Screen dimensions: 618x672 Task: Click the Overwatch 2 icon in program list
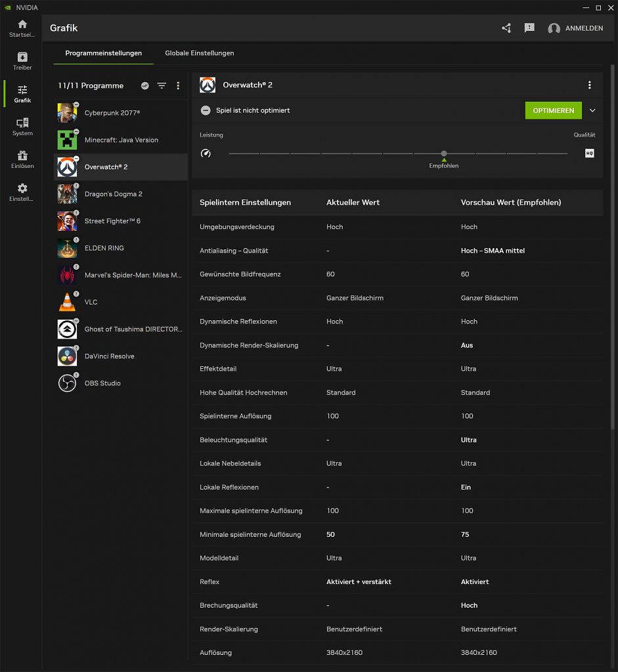point(68,167)
